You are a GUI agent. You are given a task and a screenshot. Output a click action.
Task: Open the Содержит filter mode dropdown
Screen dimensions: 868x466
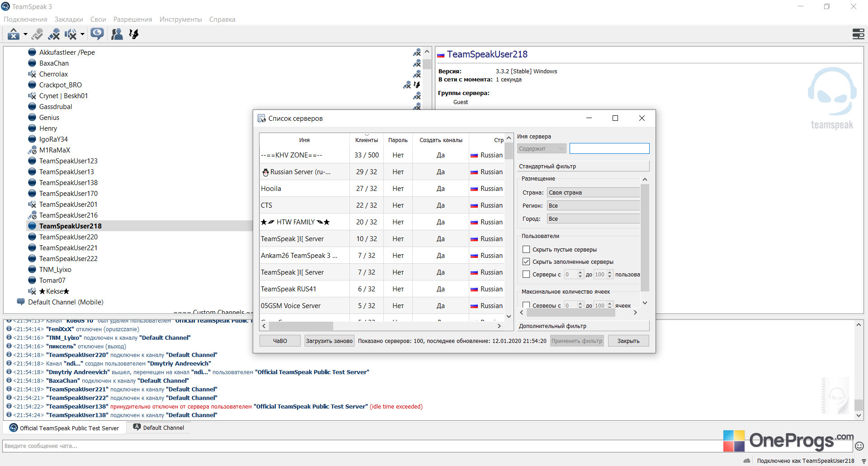(542, 148)
